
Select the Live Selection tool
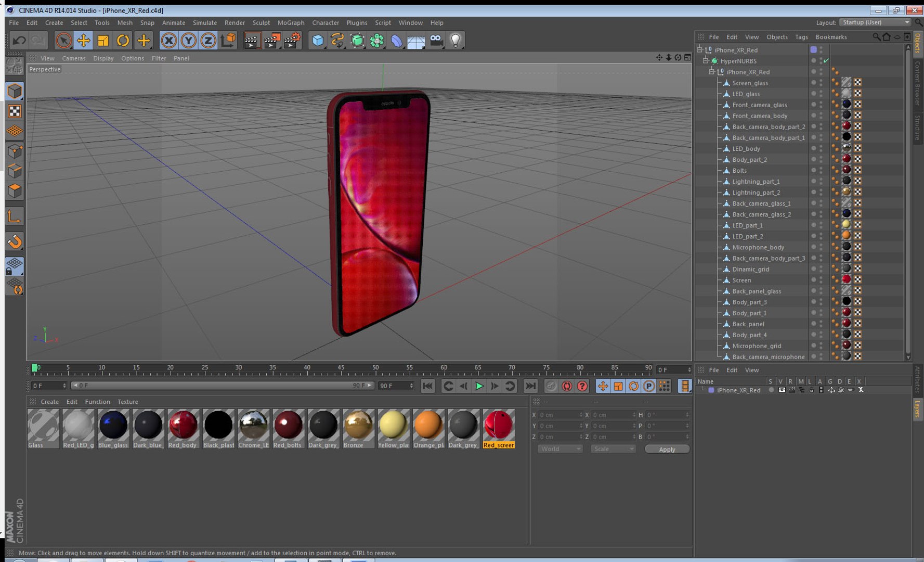63,40
